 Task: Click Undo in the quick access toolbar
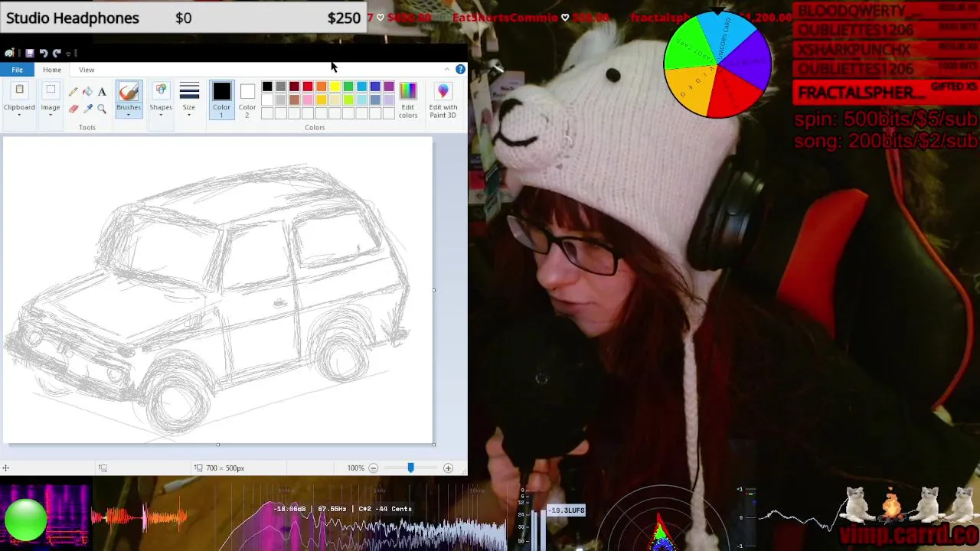[44, 53]
